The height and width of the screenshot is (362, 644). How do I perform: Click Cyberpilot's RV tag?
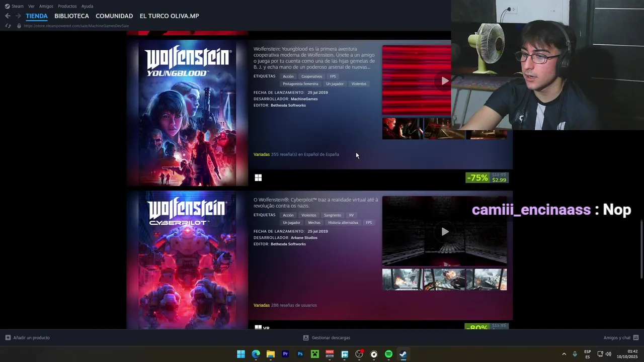351,215
